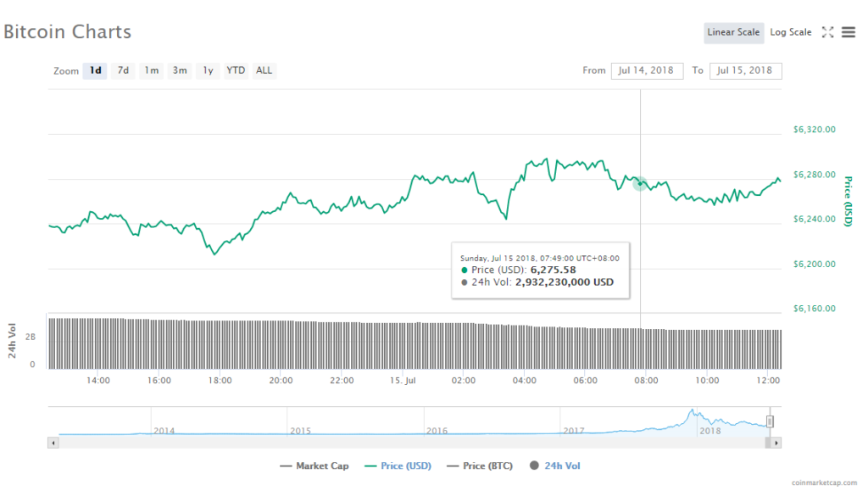
Task: Click the fullscreen expand icon
Action: click(828, 32)
